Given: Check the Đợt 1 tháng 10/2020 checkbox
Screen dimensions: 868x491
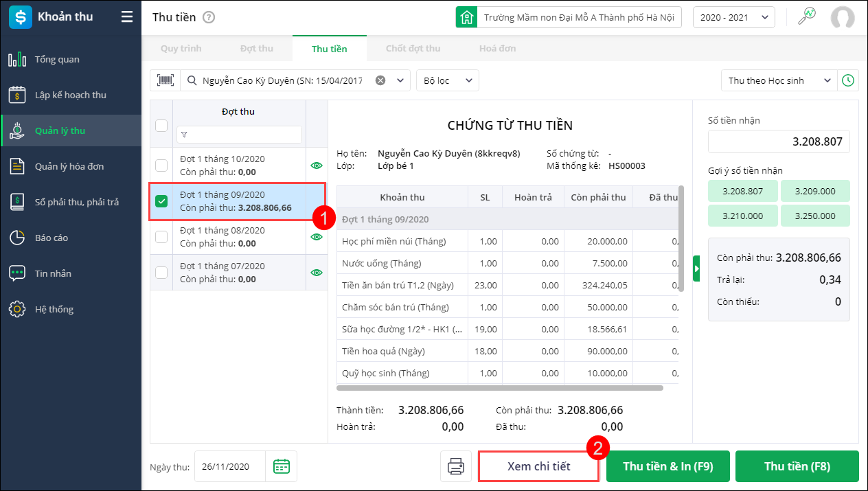Looking at the screenshot, I should tap(161, 165).
